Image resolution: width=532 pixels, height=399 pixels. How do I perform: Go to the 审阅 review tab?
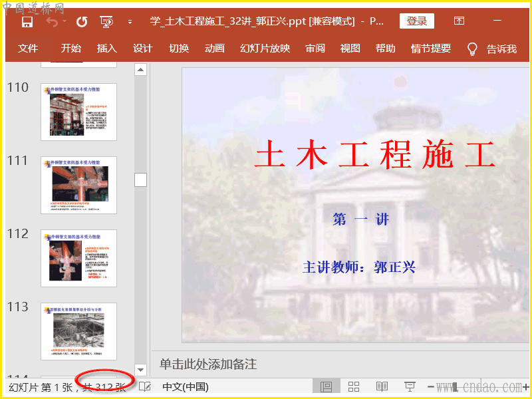tap(315, 49)
